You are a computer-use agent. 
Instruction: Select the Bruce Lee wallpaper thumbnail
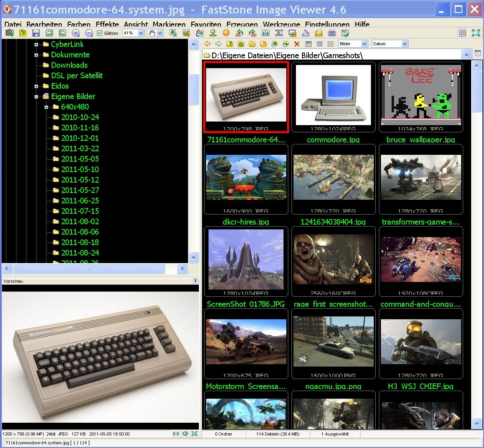tap(421, 97)
